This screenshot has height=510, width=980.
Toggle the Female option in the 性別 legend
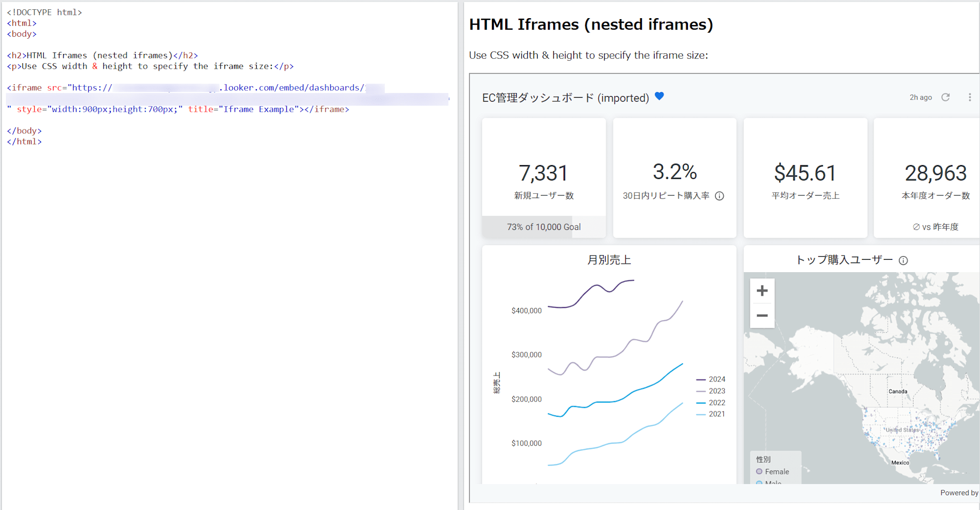tap(773, 471)
